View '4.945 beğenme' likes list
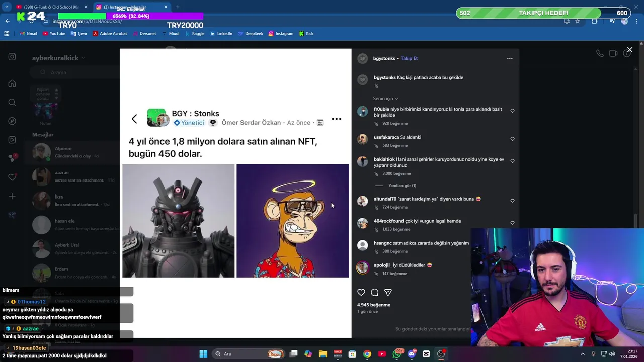 tap(373, 305)
